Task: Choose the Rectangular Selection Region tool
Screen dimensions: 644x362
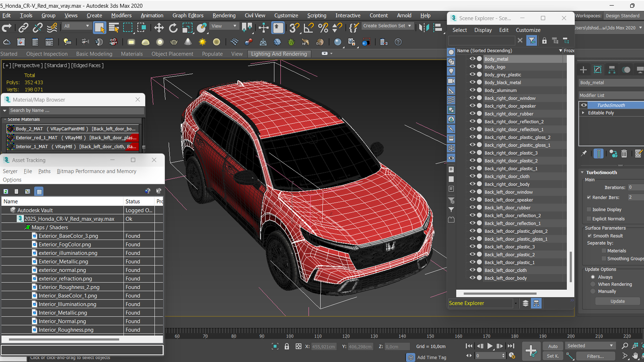Action: tap(128, 28)
